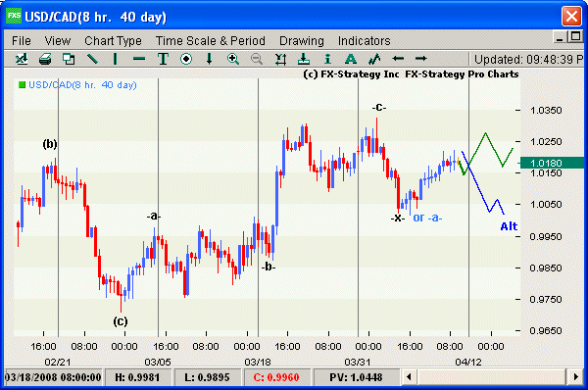This screenshot has width=588, height=390.
Task: Select the horizontal line drawing tool
Action: [139, 59]
